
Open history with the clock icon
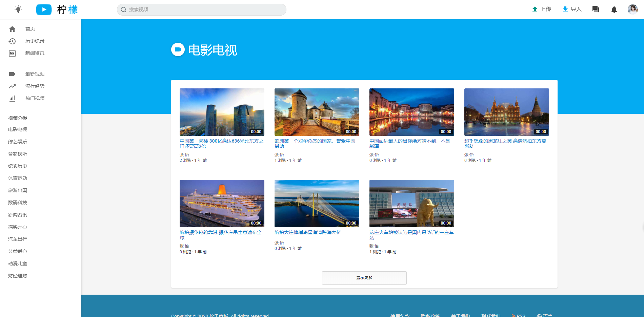(12, 41)
